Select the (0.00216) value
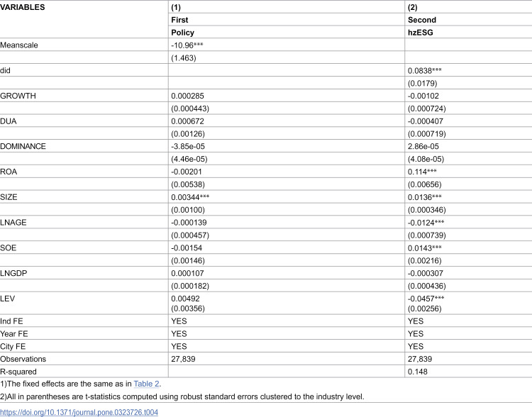This screenshot has width=532, height=417. [x=424, y=260]
